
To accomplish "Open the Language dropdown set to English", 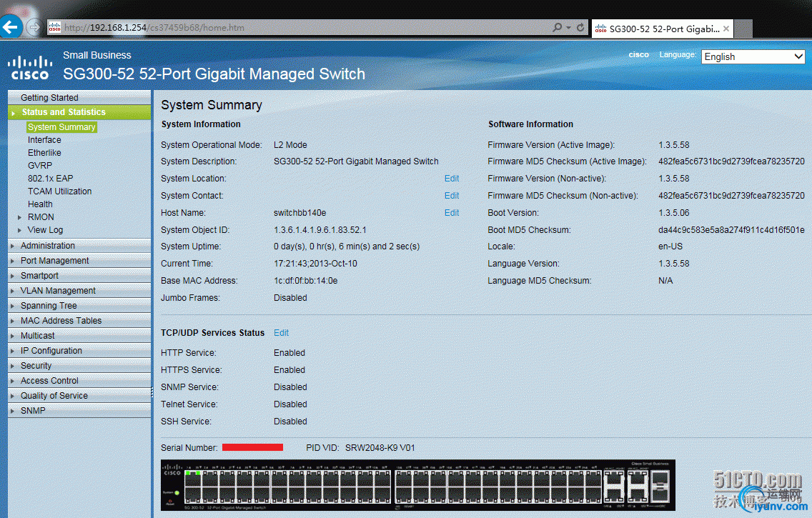I will pos(753,56).
